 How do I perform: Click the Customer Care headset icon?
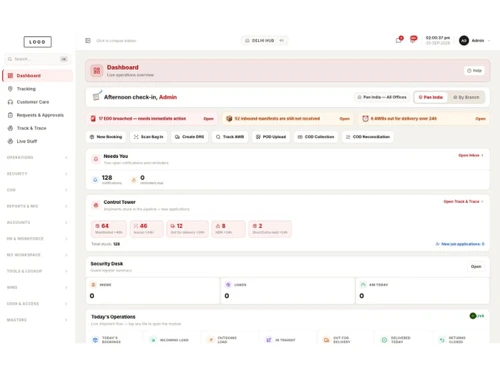tap(10, 102)
